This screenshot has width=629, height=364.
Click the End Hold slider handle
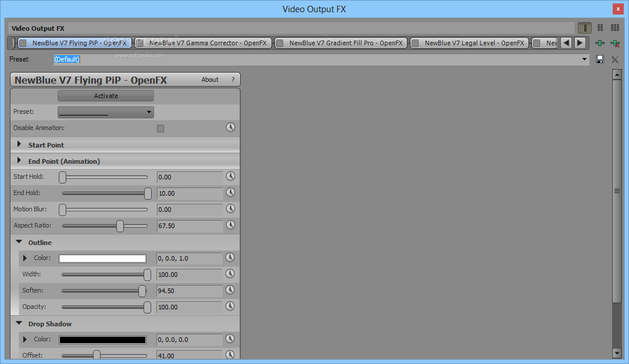point(148,193)
